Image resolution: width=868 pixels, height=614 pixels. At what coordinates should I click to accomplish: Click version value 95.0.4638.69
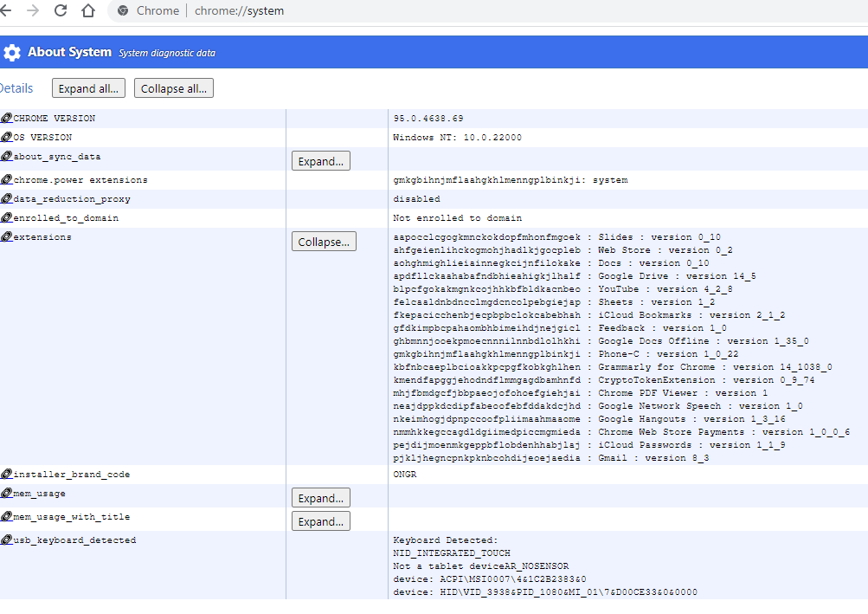click(428, 118)
